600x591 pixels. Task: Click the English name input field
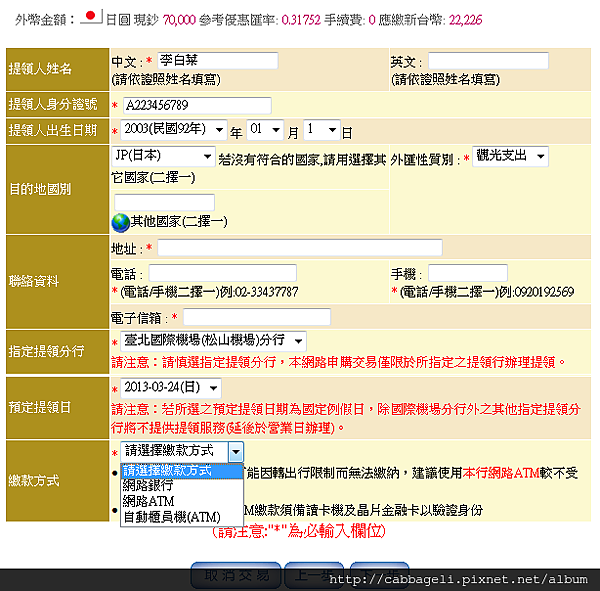[488, 61]
